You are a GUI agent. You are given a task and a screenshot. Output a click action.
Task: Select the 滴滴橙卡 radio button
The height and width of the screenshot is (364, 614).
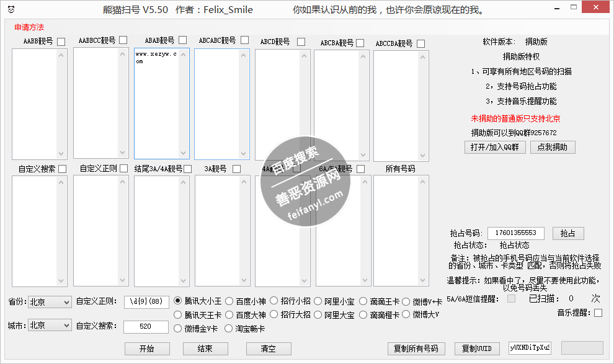pyautogui.click(x=363, y=315)
